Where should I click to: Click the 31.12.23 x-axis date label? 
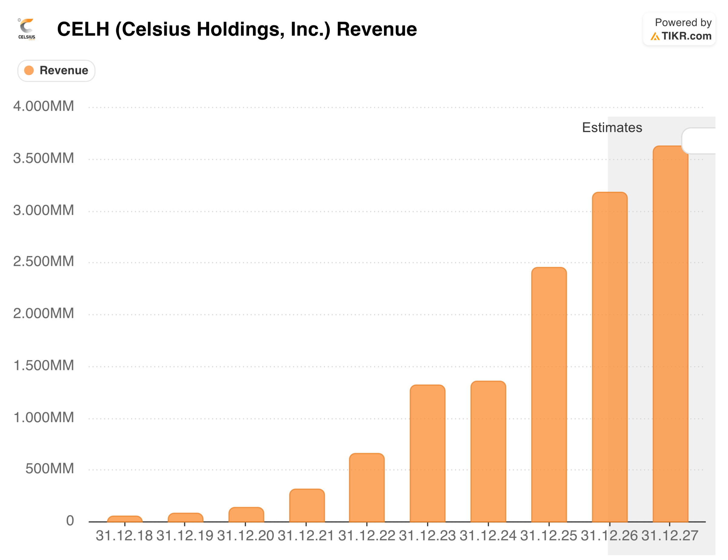point(427,536)
